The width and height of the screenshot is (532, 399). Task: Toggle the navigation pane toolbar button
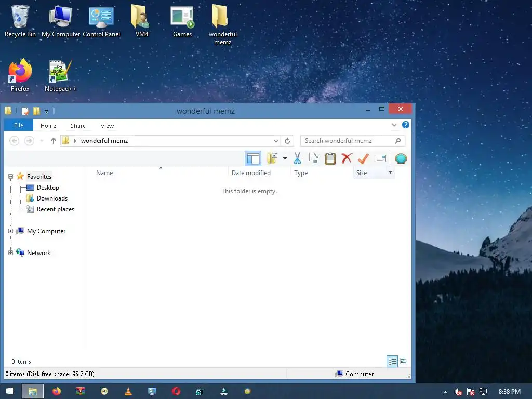pos(253,158)
